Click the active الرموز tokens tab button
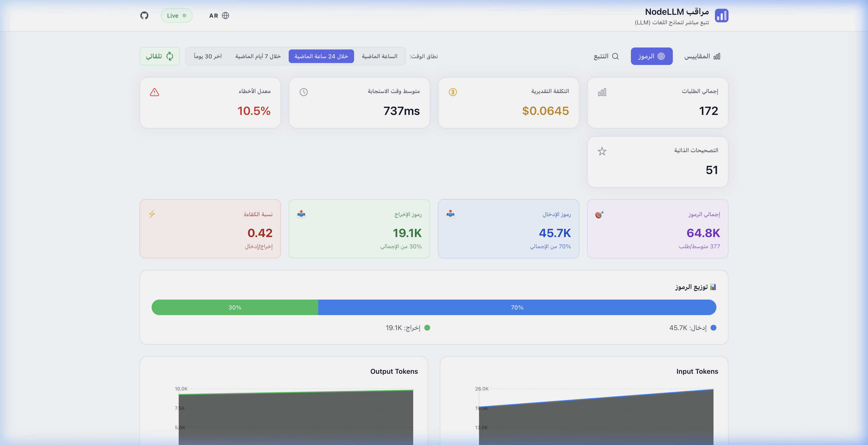This screenshot has height=445, width=868. click(x=651, y=56)
